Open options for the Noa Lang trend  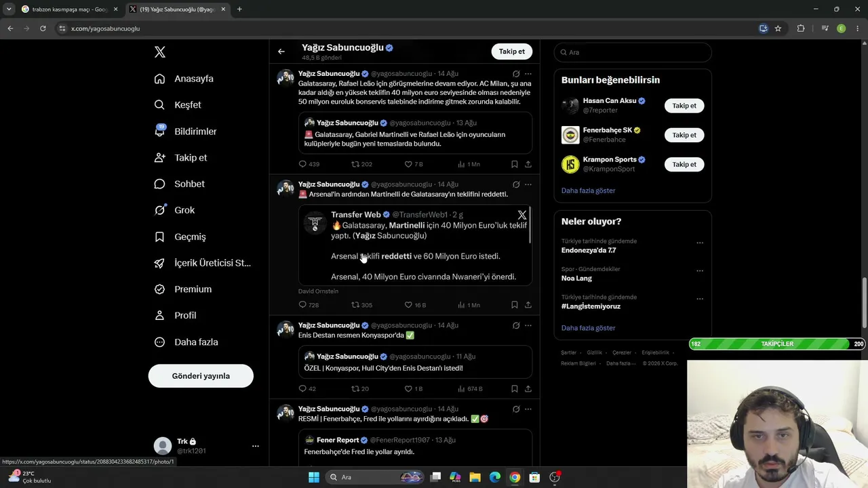[x=700, y=270]
